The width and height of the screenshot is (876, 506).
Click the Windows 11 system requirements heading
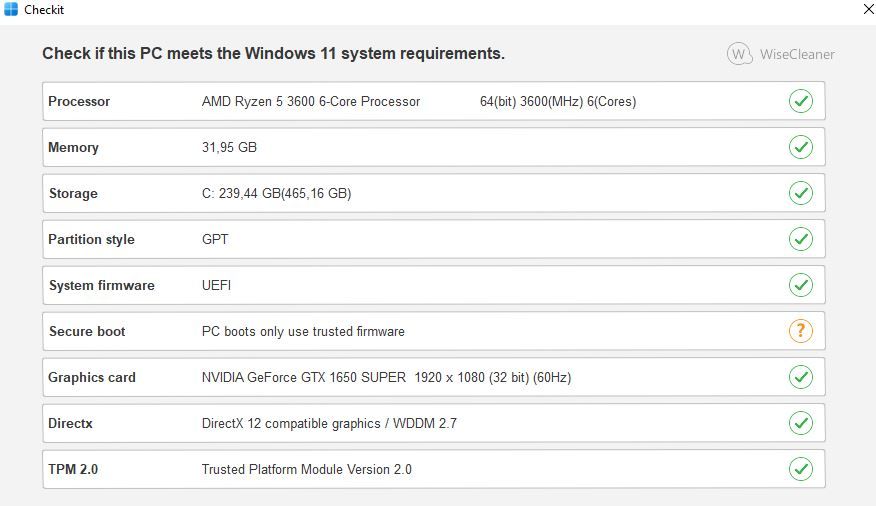(x=273, y=54)
